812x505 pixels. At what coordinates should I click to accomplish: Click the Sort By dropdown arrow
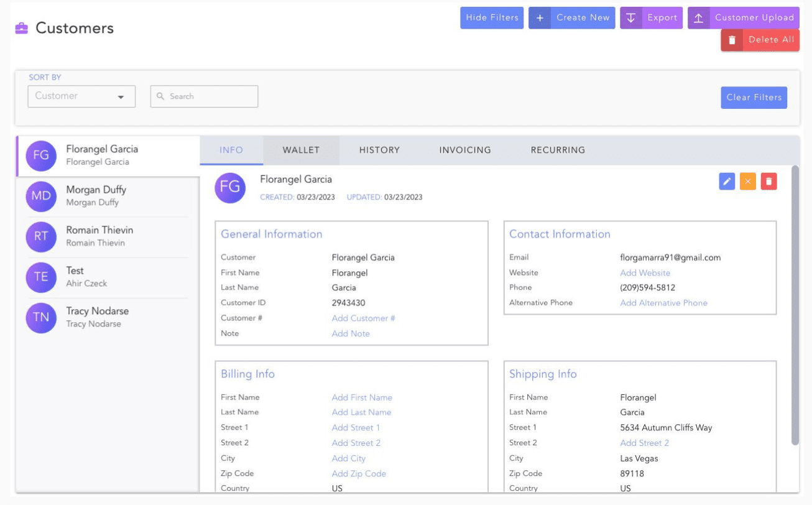(x=121, y=97)
